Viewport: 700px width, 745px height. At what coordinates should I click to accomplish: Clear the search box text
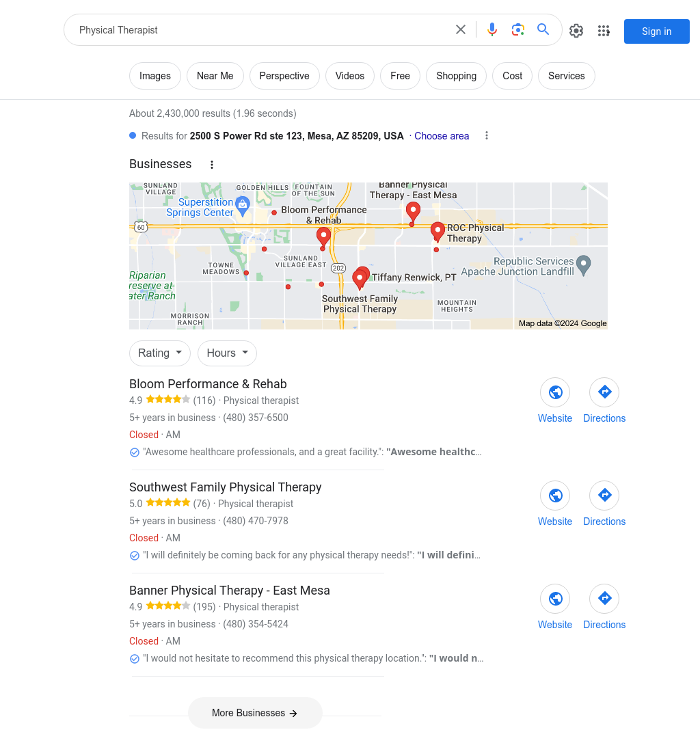(461, 30)
